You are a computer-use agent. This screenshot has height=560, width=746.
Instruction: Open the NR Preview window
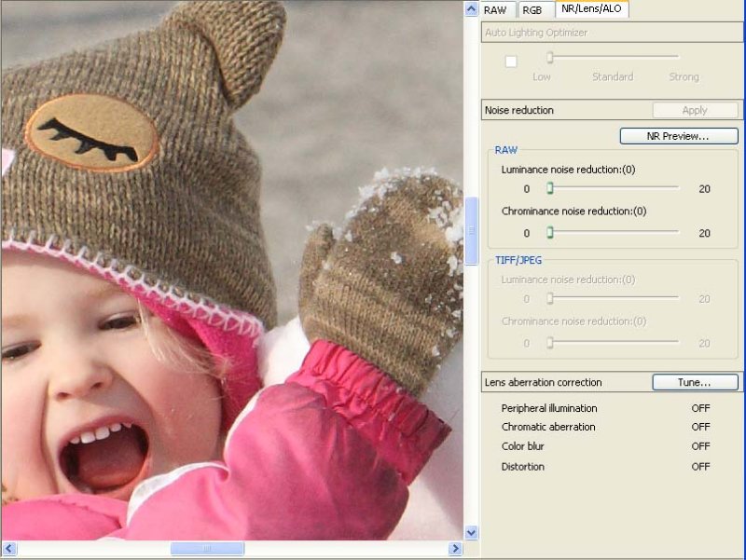tap(679, 136)
